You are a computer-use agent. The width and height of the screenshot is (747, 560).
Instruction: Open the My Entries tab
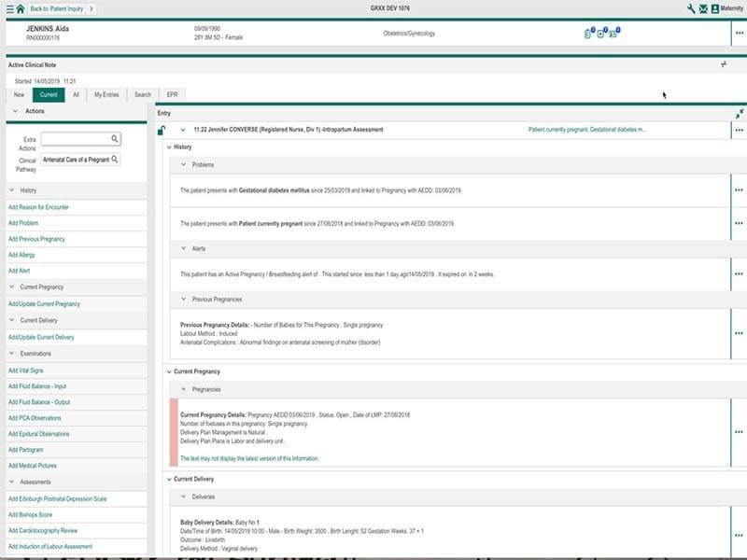tap(106, 95)
